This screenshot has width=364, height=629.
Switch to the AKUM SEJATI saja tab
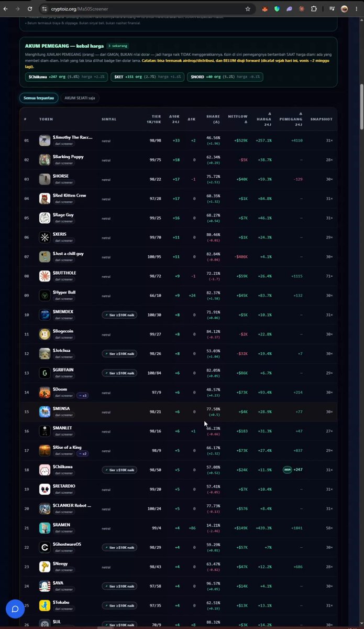80,98
